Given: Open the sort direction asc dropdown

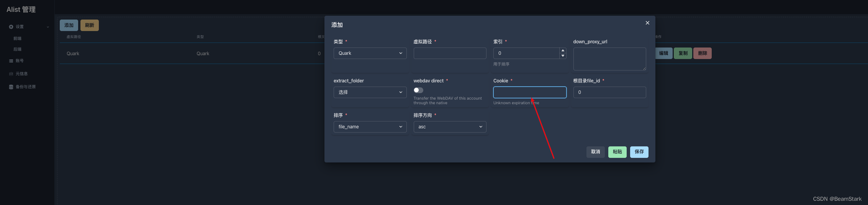Looking at the screenshot, I should [x=450, y=127].
